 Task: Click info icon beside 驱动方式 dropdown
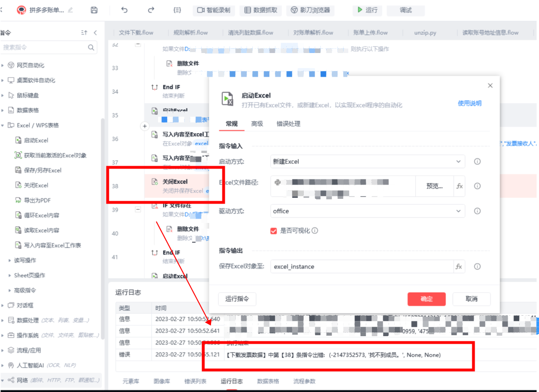pyautogui.click(x=477, y=211)
